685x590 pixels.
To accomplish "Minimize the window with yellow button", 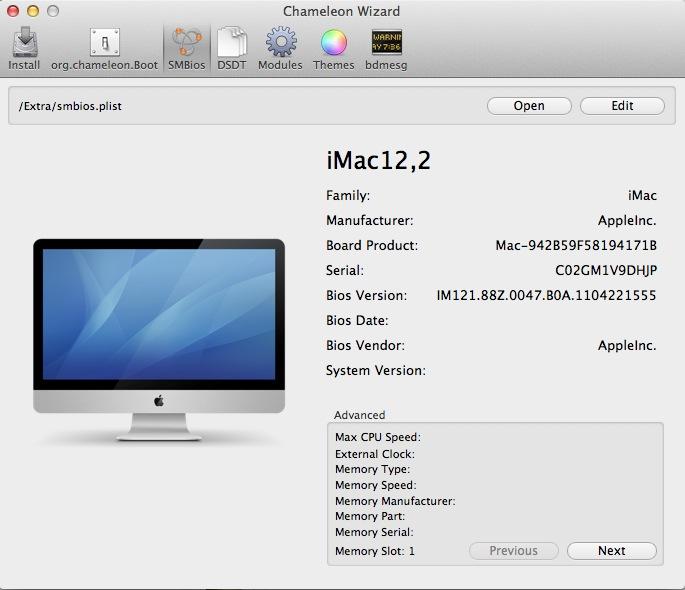I will (x=33, y=11).
